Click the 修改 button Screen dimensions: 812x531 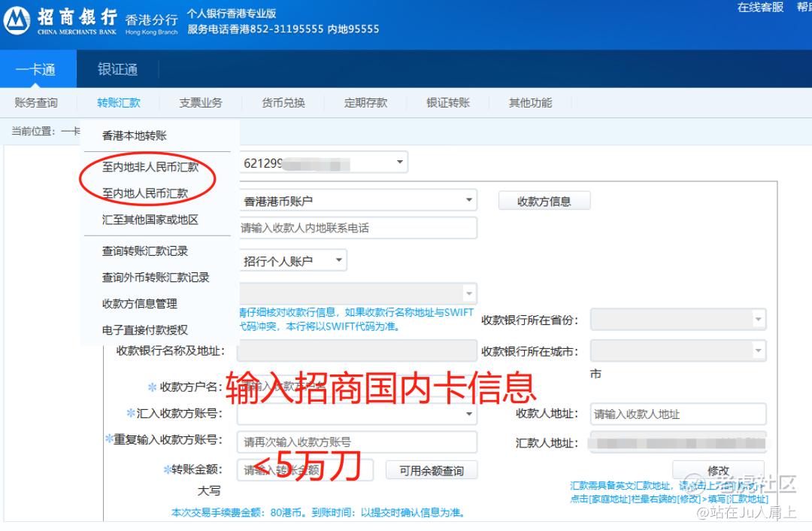[x=718, y=470]
